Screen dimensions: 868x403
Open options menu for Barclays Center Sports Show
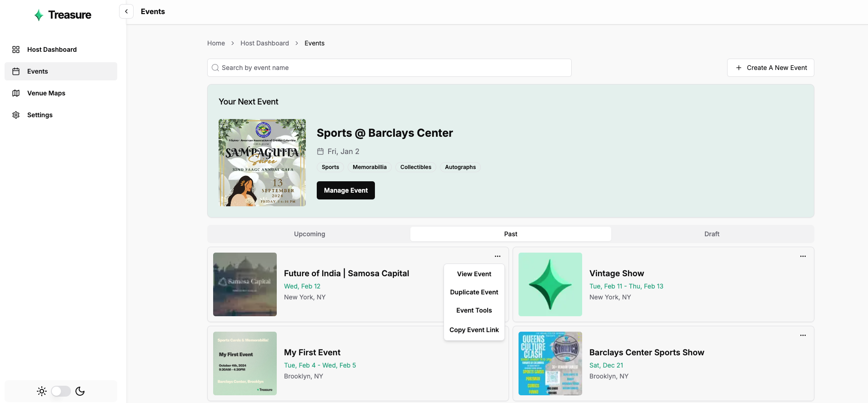click(803, 335)
